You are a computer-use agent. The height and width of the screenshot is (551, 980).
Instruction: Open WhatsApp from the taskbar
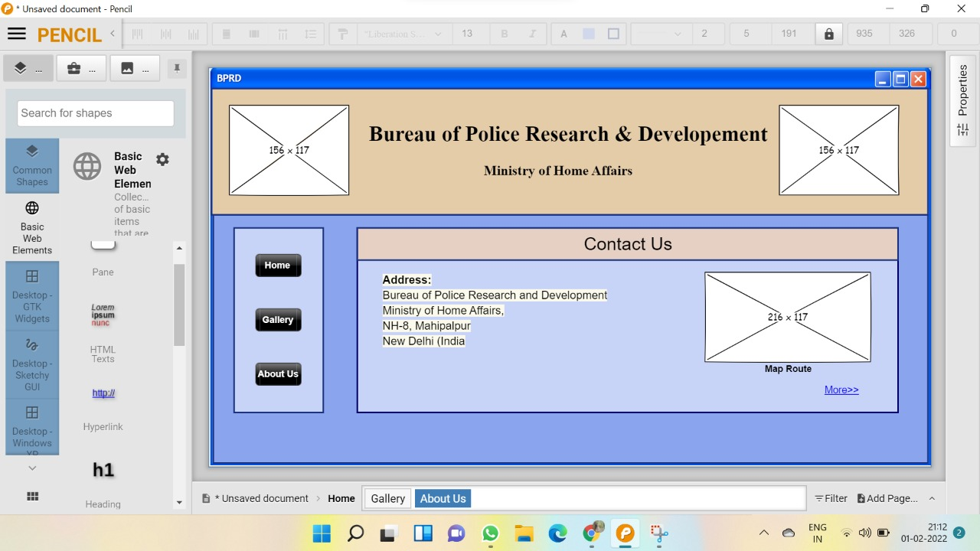point(490,533)
